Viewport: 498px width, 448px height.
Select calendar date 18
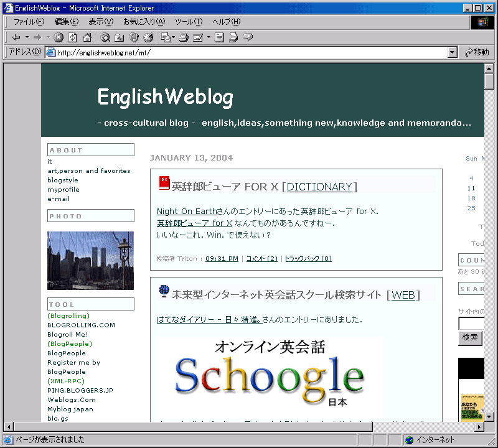[471, 198]
